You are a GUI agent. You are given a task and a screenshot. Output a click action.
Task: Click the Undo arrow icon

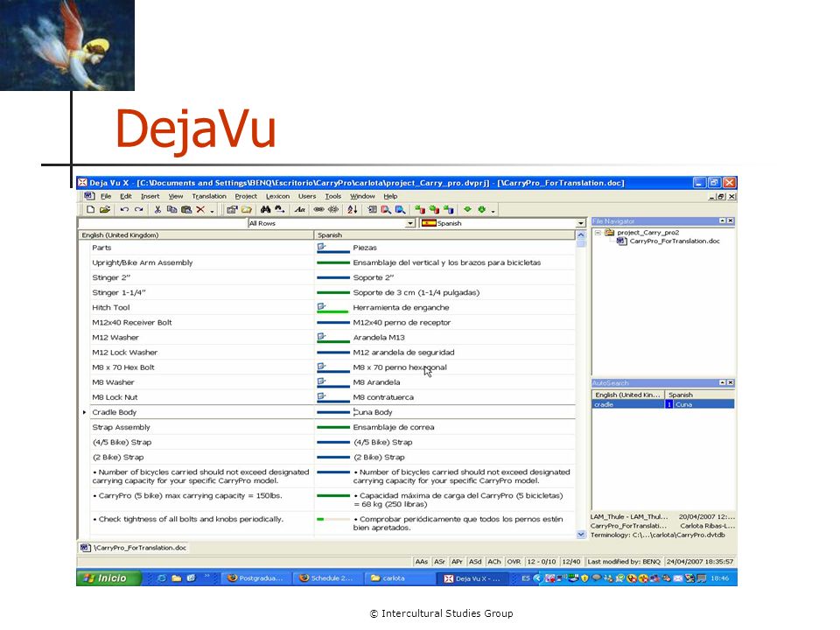click(x=124, y=209)
